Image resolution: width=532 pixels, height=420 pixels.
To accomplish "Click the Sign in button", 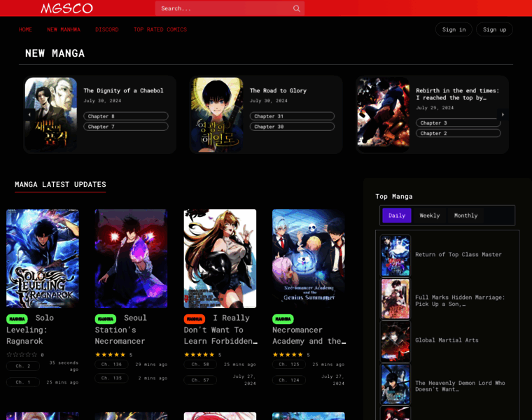I will [454, 29].
